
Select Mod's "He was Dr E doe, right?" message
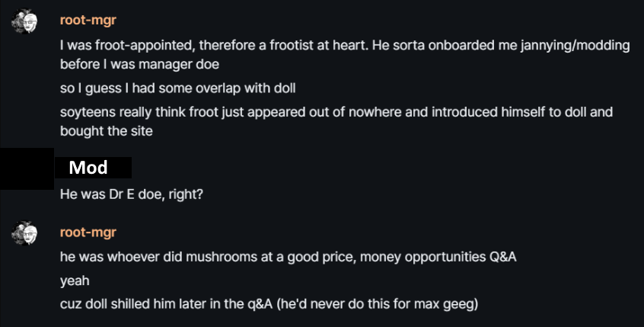(x=132, y=194)
